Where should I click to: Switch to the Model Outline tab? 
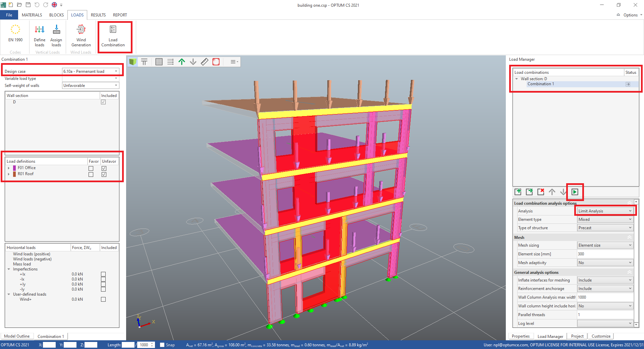click(17, 336)
